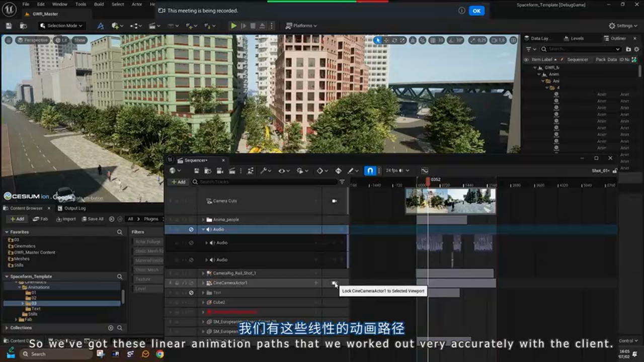Toggle snapping magnet icon in Sequencer
Screen dimensions: 644x362
point(370,170)
